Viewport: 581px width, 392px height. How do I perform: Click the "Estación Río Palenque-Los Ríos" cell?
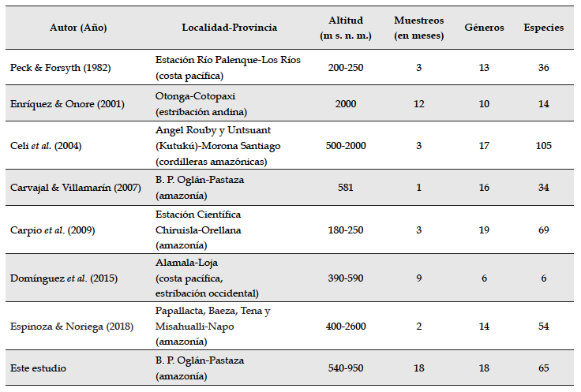(x=228, y=60)
